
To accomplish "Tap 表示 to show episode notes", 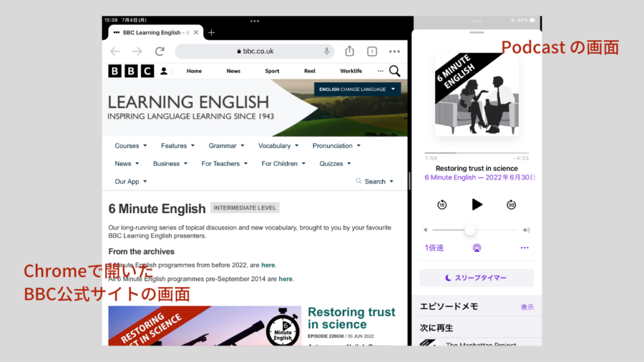I will click(x=528, y=307).
